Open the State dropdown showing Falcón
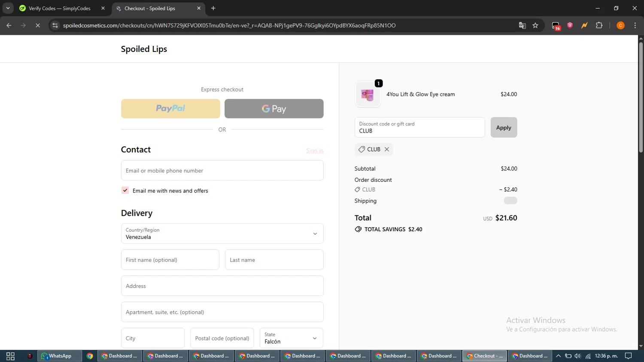This screenshot has height=362, width=644. pyautogui.click(x=292, y=338)
